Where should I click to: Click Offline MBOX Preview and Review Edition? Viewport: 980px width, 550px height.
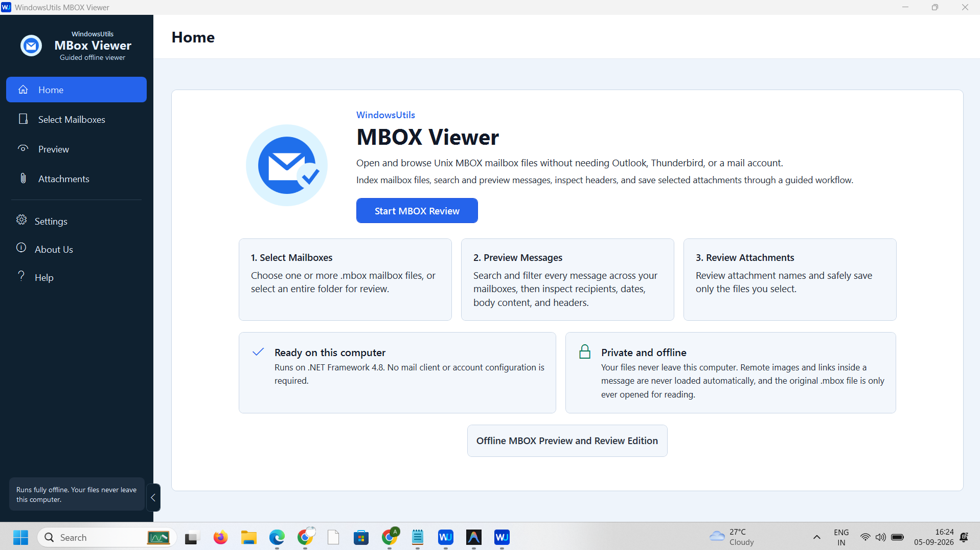pos(567,441)
